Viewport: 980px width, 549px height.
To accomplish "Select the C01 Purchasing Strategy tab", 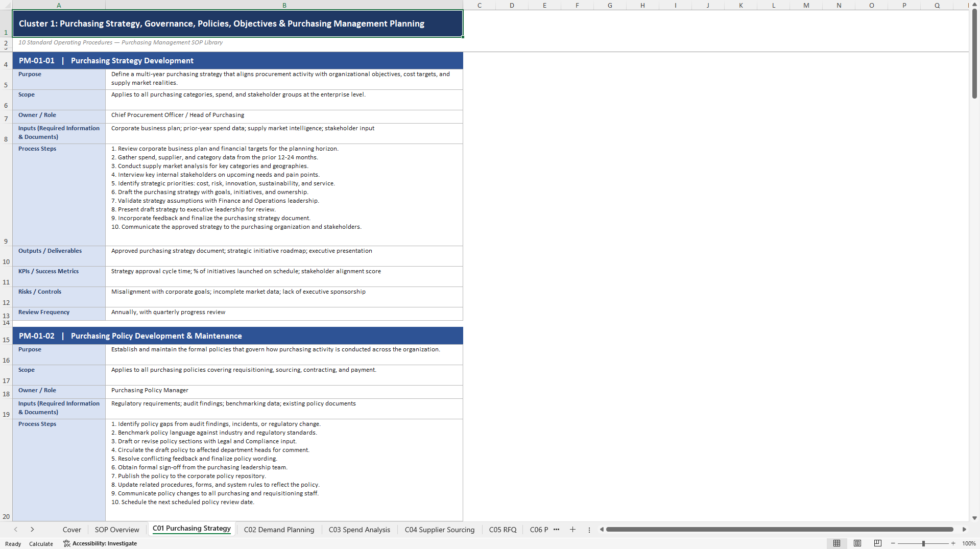I will click(x=192, y=529).
